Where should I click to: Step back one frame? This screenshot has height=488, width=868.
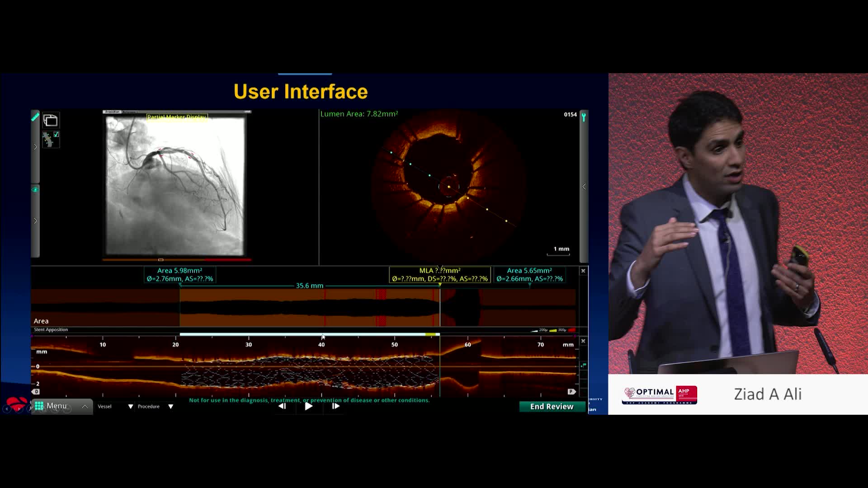click(x=282, y=406)
